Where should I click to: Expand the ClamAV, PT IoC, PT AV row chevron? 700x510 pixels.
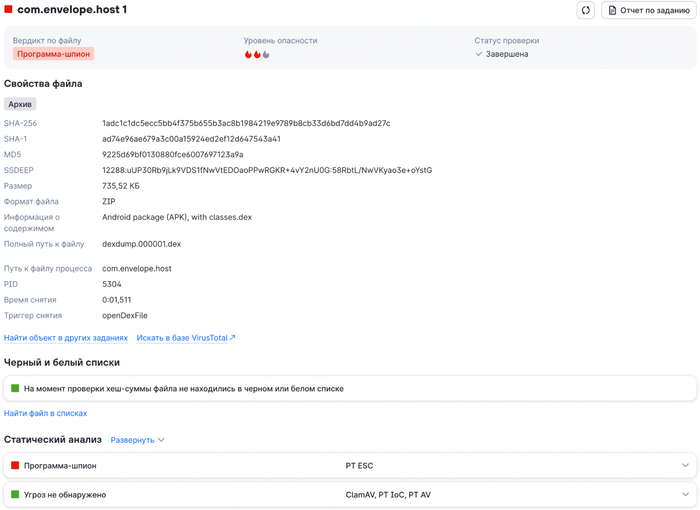[685, 494]
